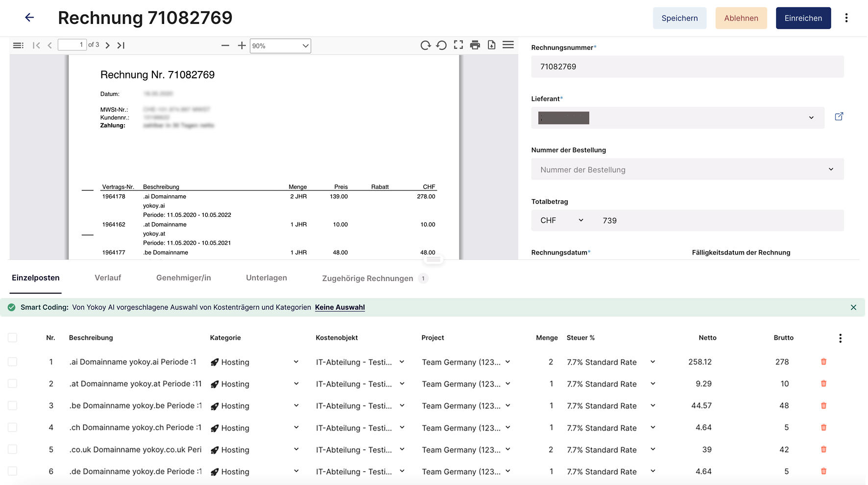Check the box for line item 4
The image size is (868, 485).
pyautogui.click(x=13, y=427)
